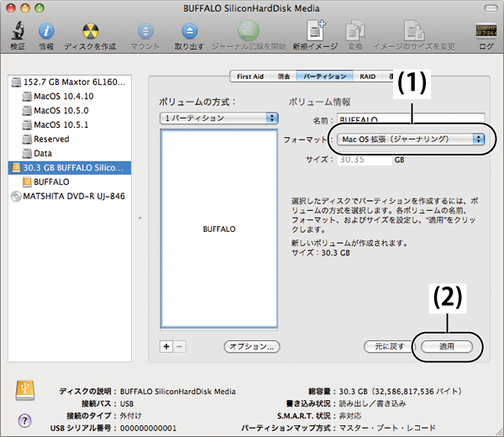The image size is (504, 437).
Task: Click the sidebar splitter handle
Action: [x=139, y=218]
